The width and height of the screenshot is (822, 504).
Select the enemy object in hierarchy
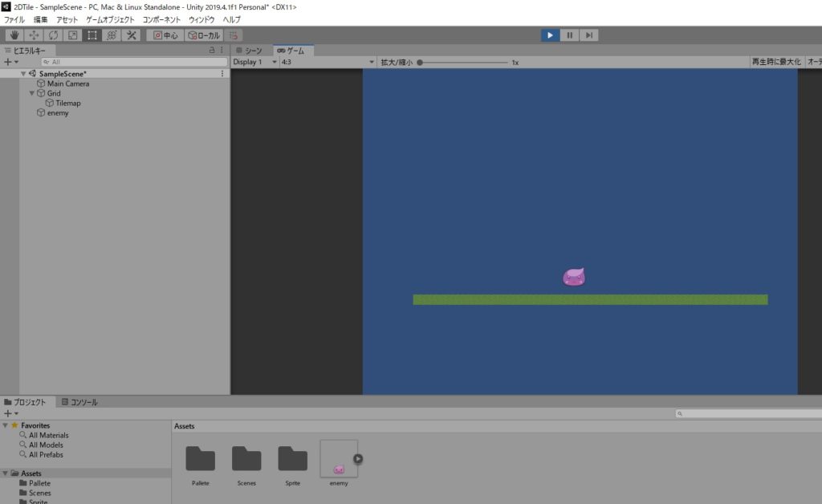(x=58, y=112)
